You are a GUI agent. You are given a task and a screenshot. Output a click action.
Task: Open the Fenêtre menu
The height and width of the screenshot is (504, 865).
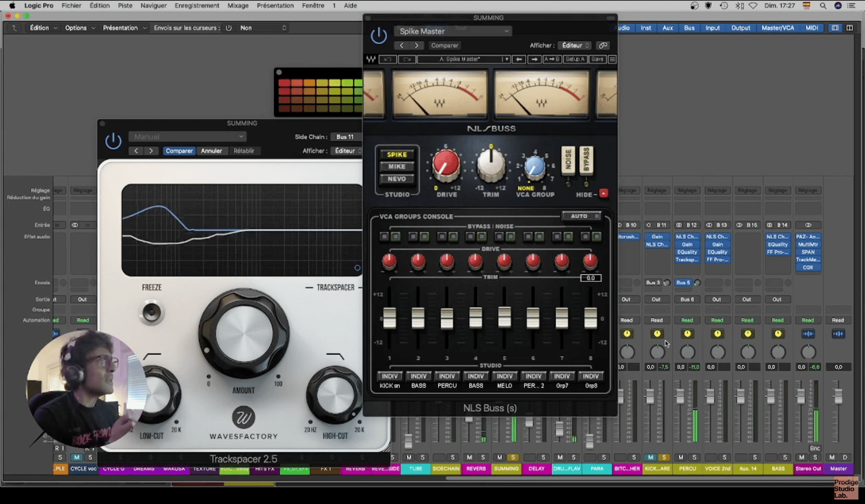[x=313, y=6]
